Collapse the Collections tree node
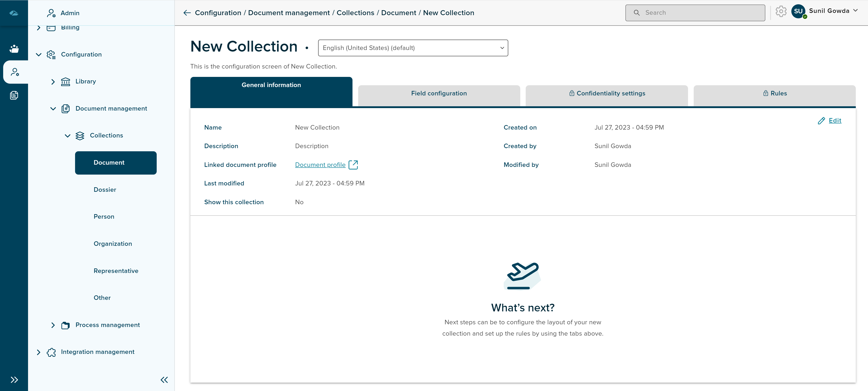Image resolution: width=868 pixels, height=391 pixels. [x=67, y=136]
